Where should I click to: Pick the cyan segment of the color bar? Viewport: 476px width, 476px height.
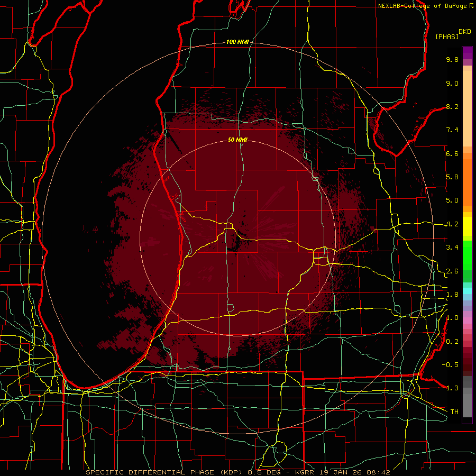(467, 291)
